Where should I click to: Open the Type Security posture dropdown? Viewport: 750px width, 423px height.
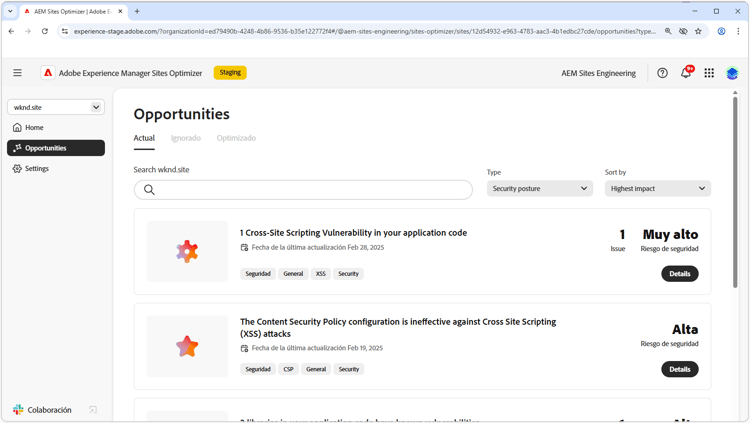(540, 189)
